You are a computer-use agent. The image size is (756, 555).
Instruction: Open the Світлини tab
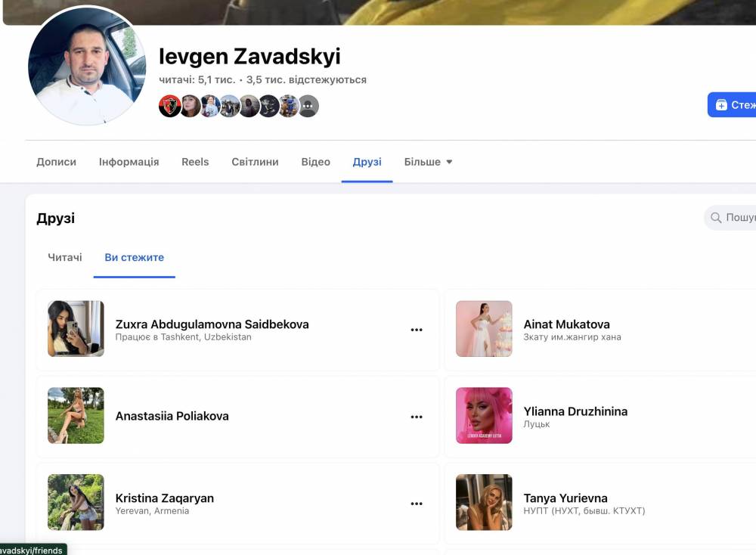click(x=255, y=162)
